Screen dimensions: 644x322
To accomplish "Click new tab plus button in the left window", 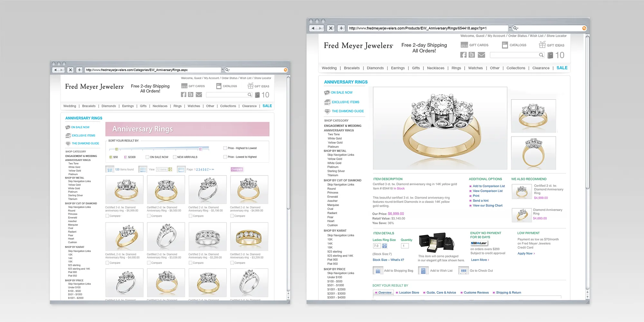I will click(x=80, y=70).
